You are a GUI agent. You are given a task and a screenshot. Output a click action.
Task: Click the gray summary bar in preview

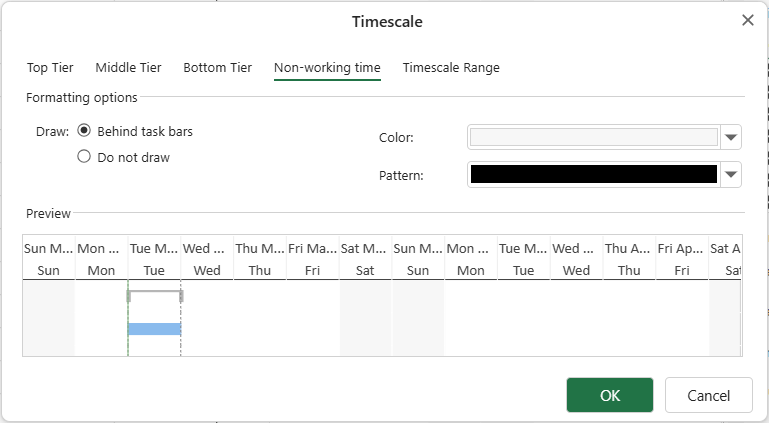[154, 296]
